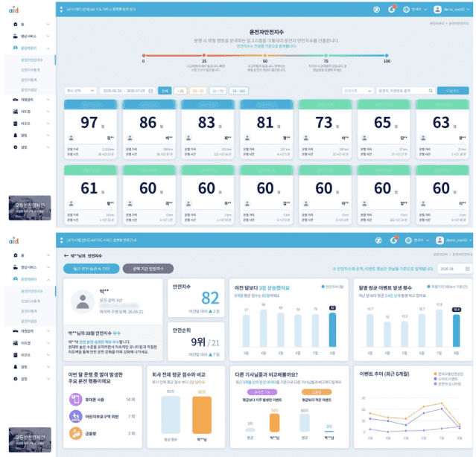Select the 안전지수통계 submenu in the list page sidebar
Screen dimensions: 476x457
click(31, 70)
